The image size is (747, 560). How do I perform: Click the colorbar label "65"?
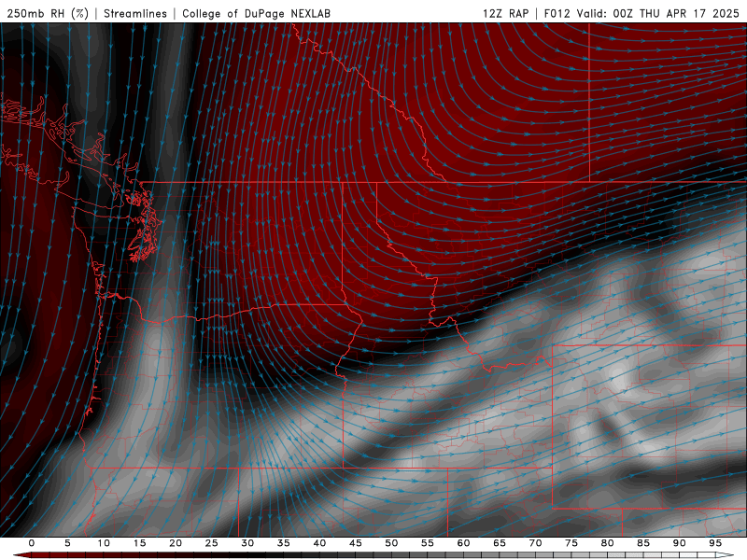[x=500, y=543]
